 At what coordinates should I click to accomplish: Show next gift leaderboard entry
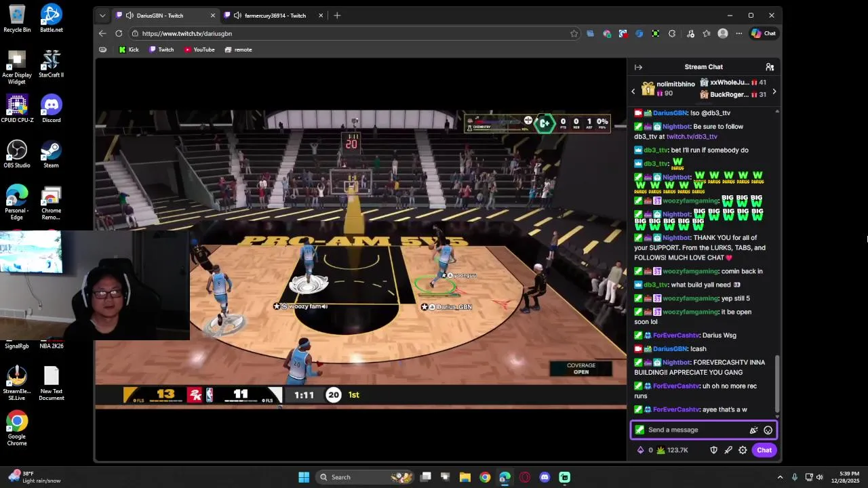click(x=774, y=91)
